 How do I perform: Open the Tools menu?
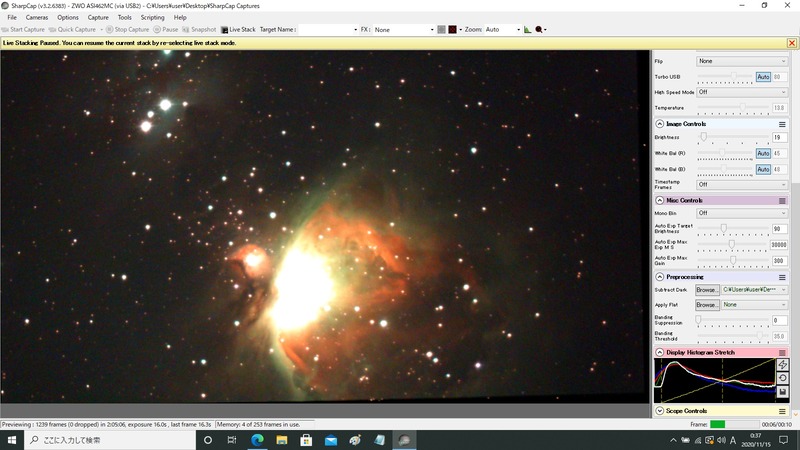click(x=125, y=17)
